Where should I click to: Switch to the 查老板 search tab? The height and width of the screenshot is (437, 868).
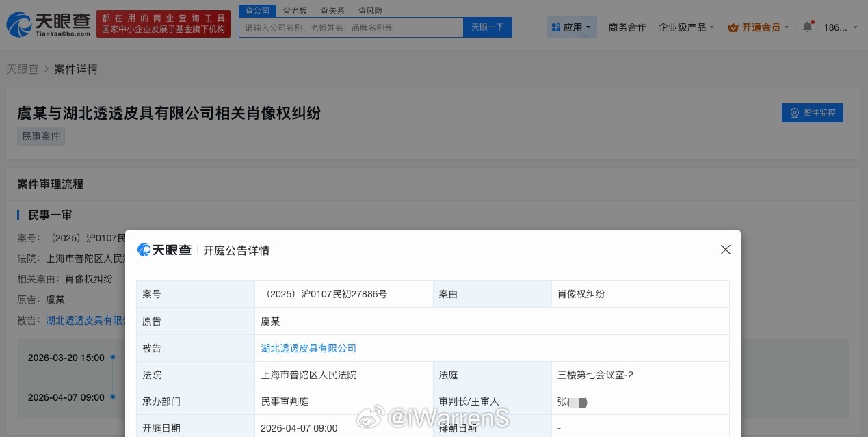pos(294,10)
